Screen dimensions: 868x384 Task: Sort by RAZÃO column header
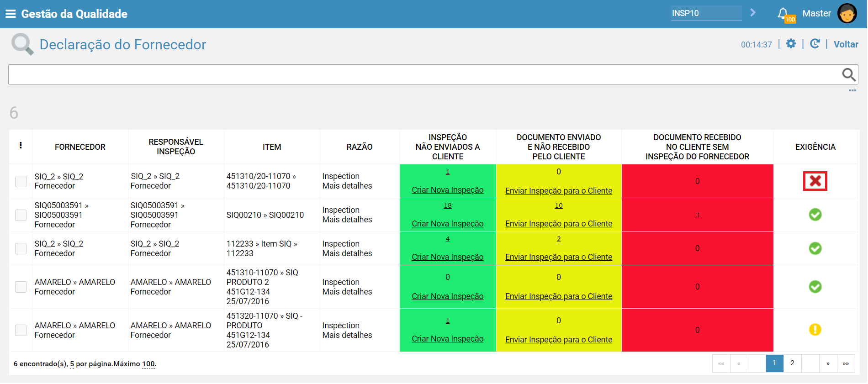(360, 147)
